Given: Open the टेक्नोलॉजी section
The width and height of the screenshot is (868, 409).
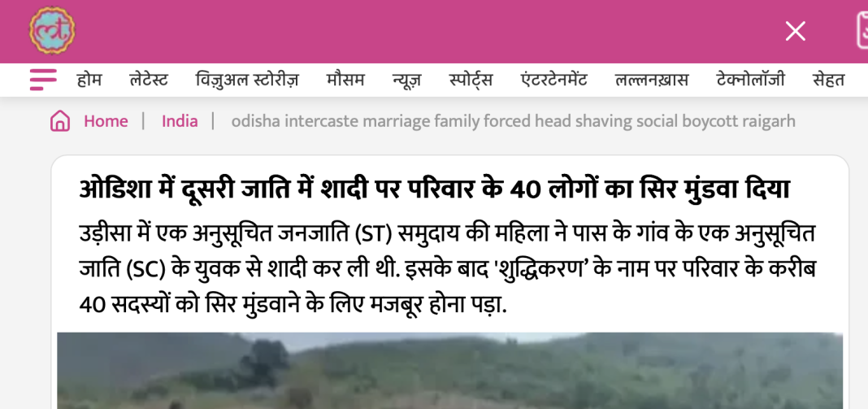Looking at the screenshot, I should point(751,80).
